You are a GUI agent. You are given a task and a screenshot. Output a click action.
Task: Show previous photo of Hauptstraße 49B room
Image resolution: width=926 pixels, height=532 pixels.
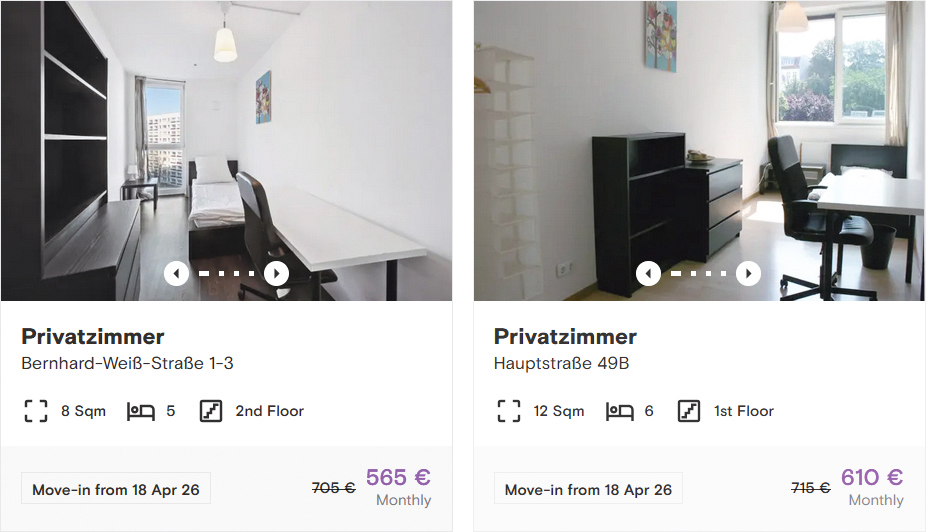pyautogui.click(x=648, y=273)
